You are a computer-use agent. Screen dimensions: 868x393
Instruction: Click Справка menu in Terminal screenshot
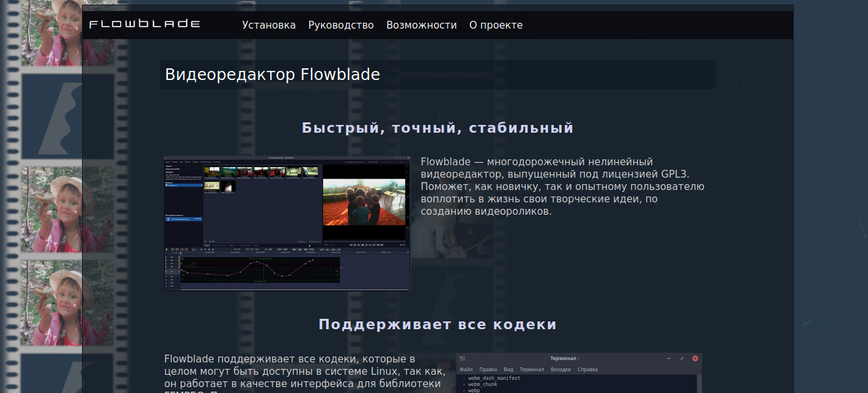click(x=588, y=370)
